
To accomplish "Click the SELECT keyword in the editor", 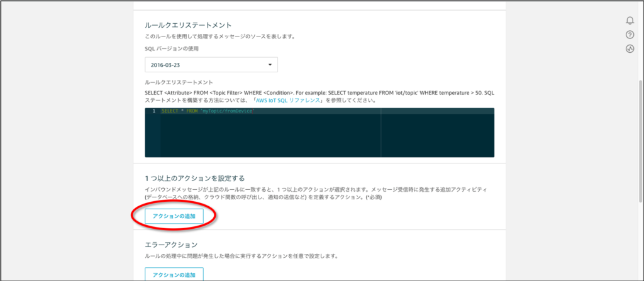I will click(x=170, y=111).
